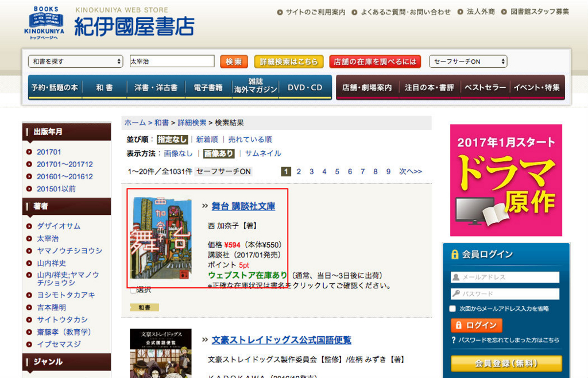This screenshot has width=588, height=378.
Task: Click the orange 検索 button
Action: (x=234, y=61)
